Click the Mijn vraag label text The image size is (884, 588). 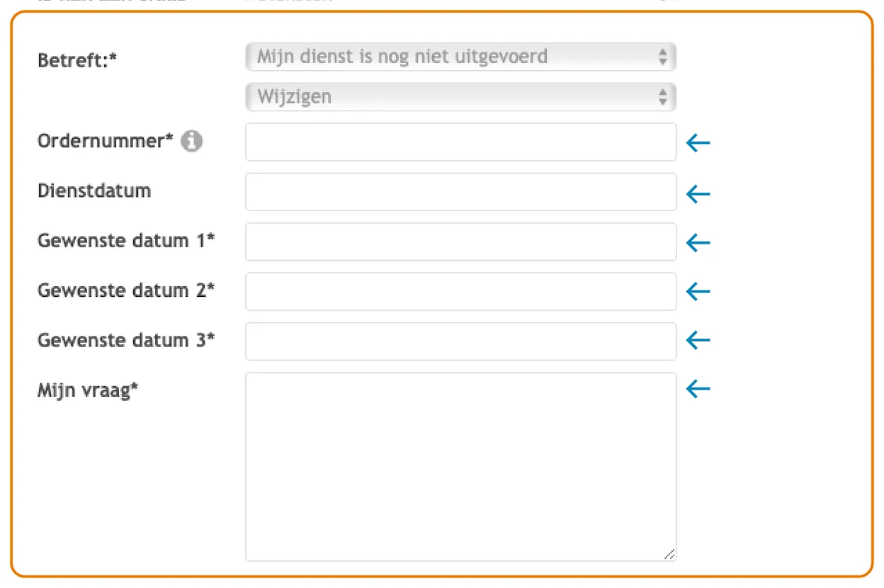[x=88, y=390]
